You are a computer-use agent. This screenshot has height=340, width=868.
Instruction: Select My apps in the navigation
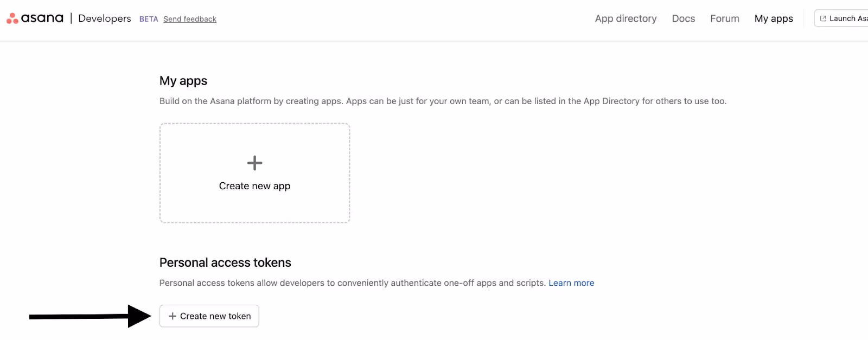point(774,18)
